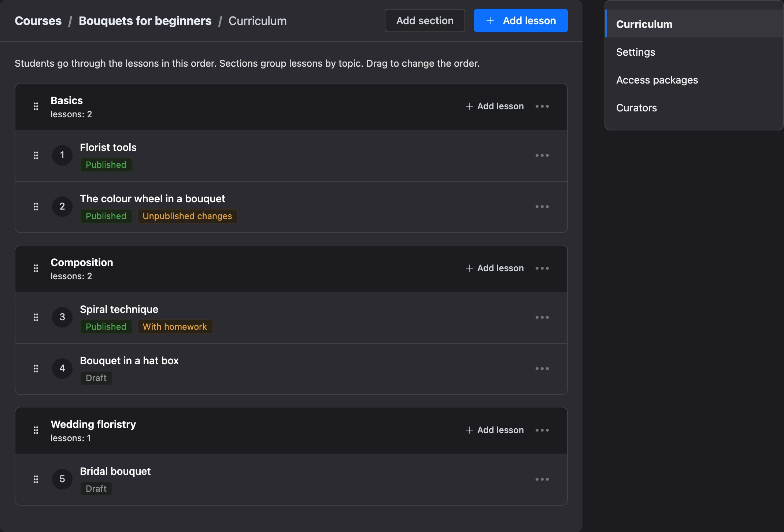Go to Courses breadcrumb link

(x=38, y=21)
